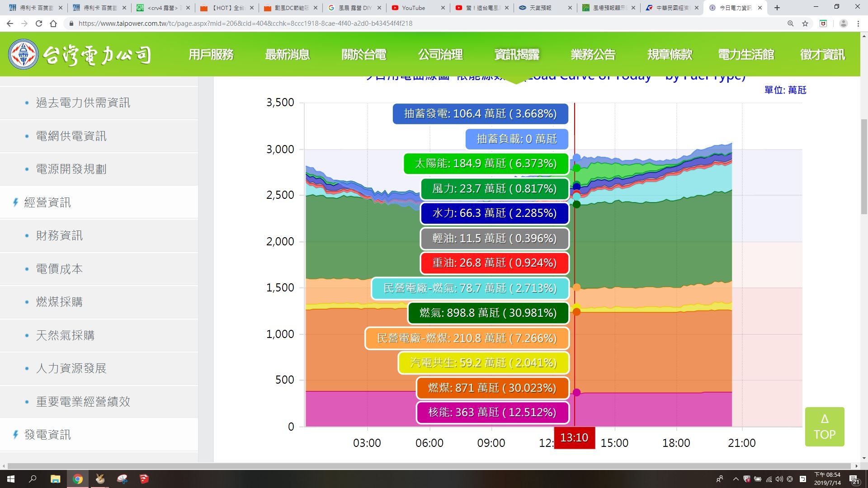Image resolution: width=868 pixels, height=488 pixels.
Task: Close the YouTube tab
Action: [443, 8]
